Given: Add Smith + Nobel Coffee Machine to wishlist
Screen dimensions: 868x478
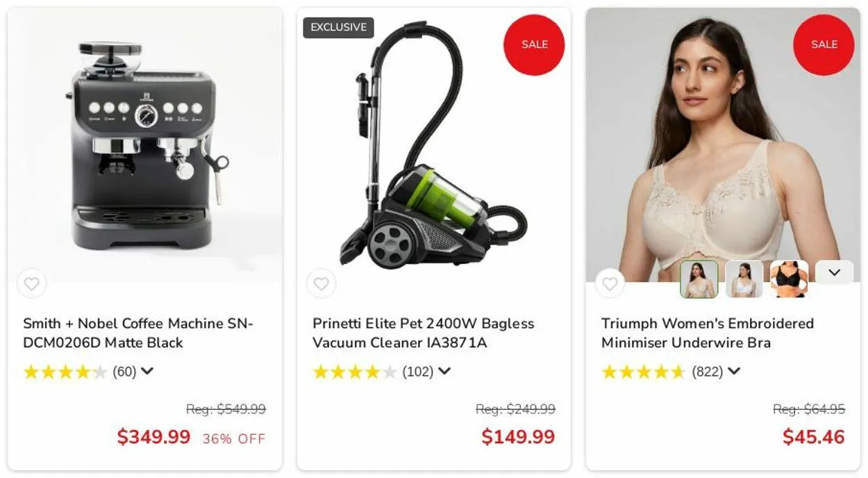Looking at the screenshot, I should point(32,283).
